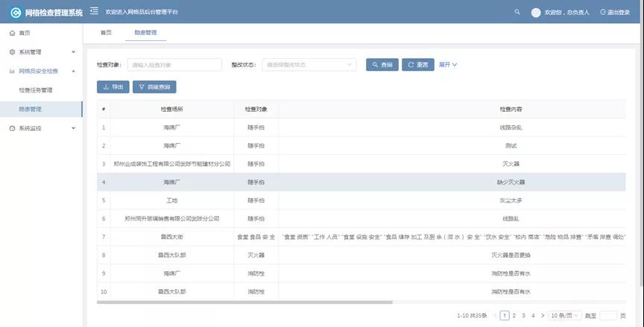Go to 首页 in the left sidebar
This screenshot has height=327, width=644.
(x=25, y=34)
